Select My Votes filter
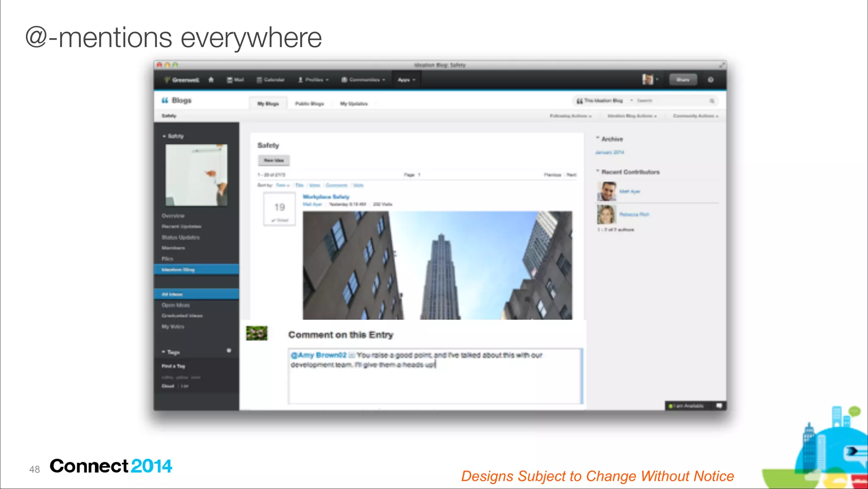This screenshot has width=868, height=489. click(173, 327)
